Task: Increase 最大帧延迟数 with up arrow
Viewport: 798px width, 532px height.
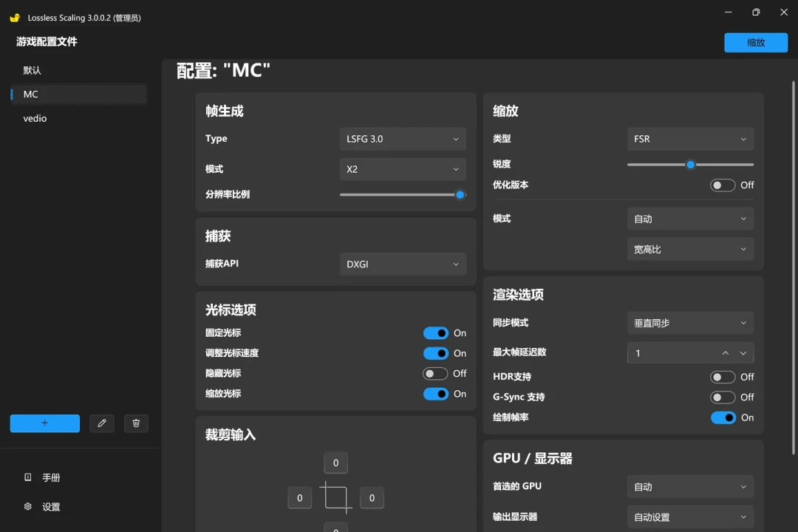Action: click(726, 352)
